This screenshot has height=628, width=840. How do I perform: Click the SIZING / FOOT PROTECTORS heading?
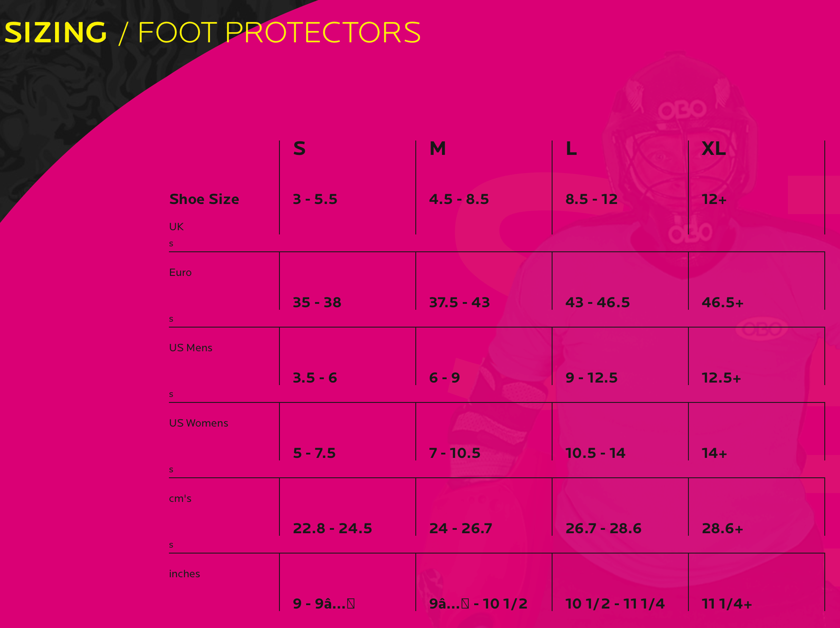[x=213, y=33]
